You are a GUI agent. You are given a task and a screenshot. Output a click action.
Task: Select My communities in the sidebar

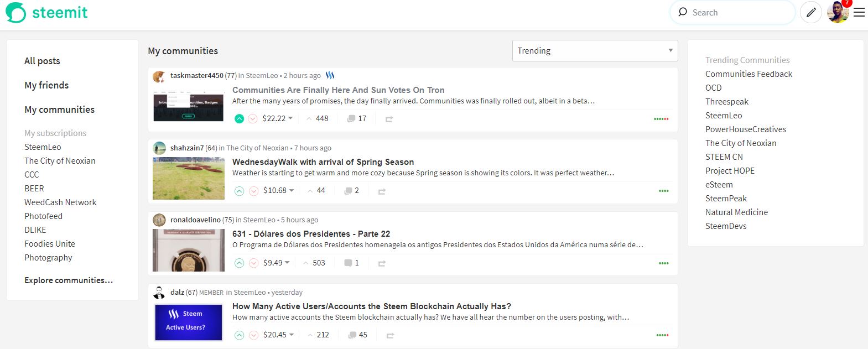(x=59, y=110)
